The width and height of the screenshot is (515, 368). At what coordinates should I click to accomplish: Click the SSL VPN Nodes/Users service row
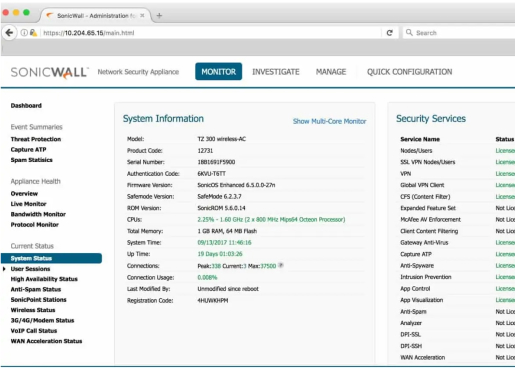[457, 162]
